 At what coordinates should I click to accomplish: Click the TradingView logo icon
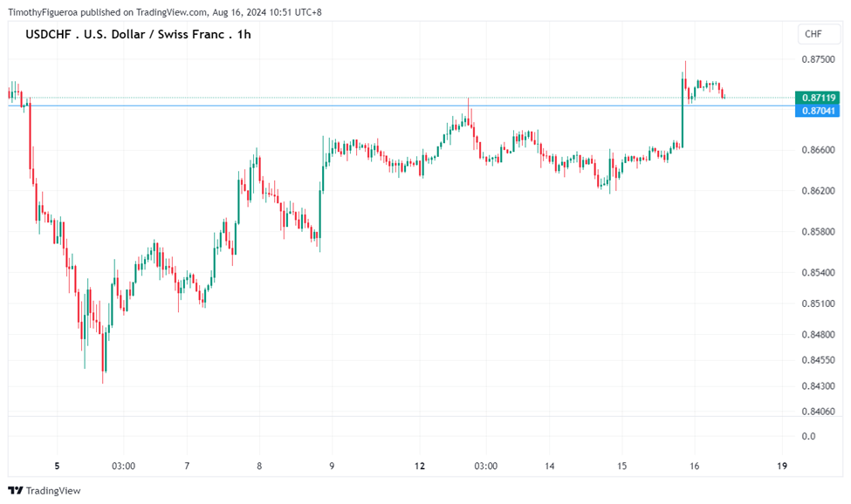pyautogui.click(x=15, y=490)
